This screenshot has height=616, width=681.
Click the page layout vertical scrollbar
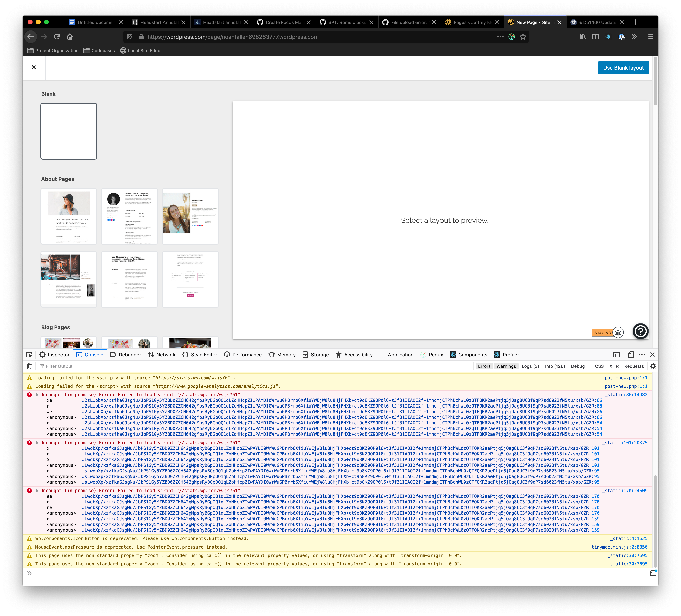[655, 81]
